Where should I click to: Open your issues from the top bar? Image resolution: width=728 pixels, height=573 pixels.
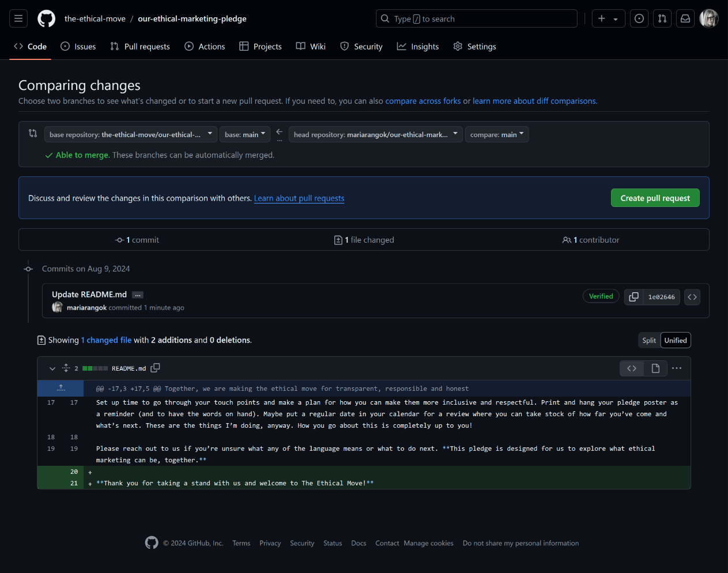(x=639, y=18)
